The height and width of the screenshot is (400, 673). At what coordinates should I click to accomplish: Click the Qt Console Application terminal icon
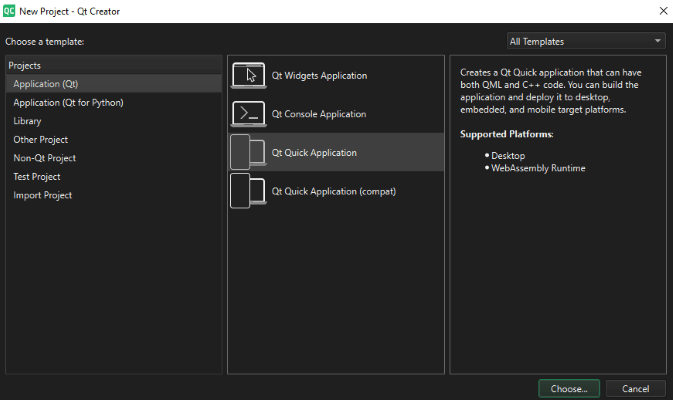[x=249, y=114]
